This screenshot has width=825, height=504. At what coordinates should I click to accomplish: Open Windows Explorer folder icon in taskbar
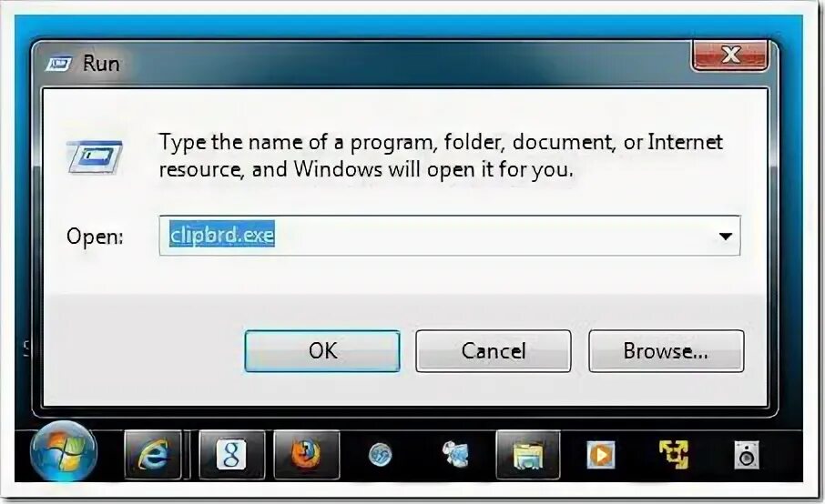coord(528,455)
